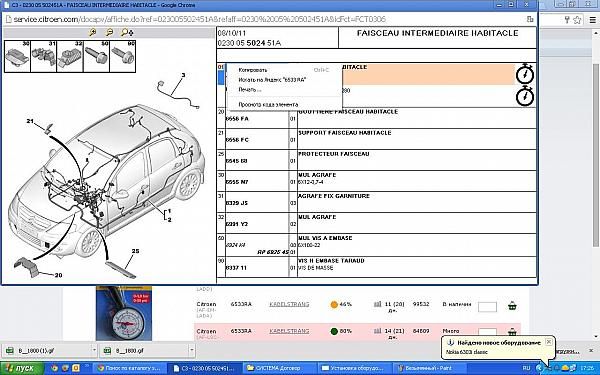Expand the B__1800.gif download dropdown arrow
The width and height of the screenshot is (600, 375).
pos(192,350)
